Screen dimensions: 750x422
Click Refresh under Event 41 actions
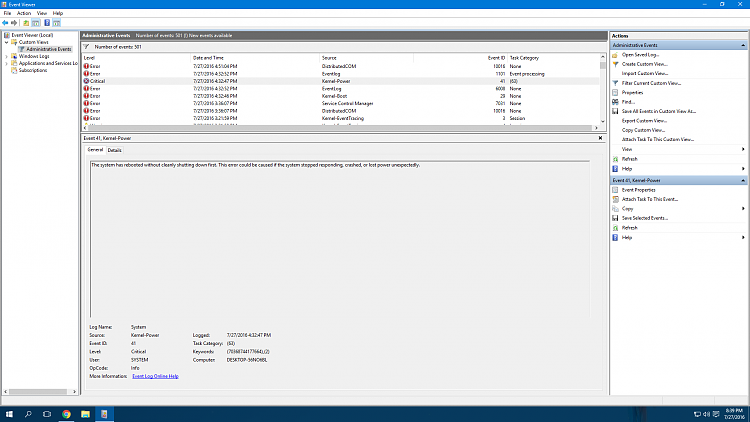[629, 228]
